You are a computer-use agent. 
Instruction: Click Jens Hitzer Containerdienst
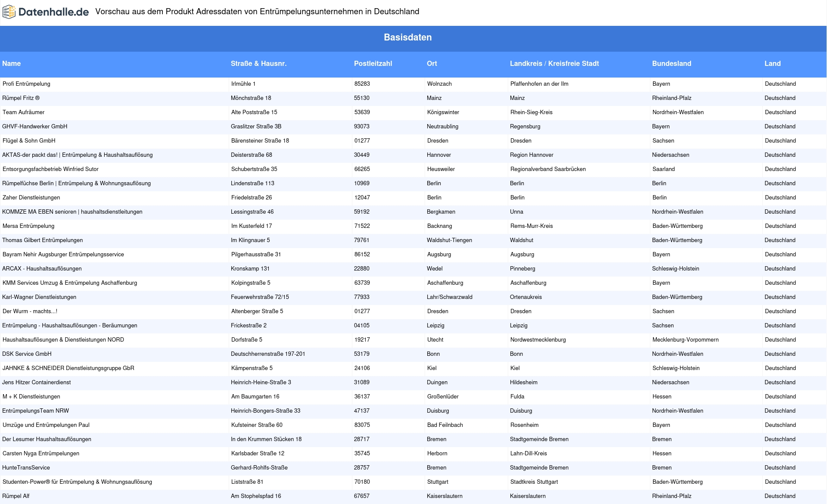(37, 383)
